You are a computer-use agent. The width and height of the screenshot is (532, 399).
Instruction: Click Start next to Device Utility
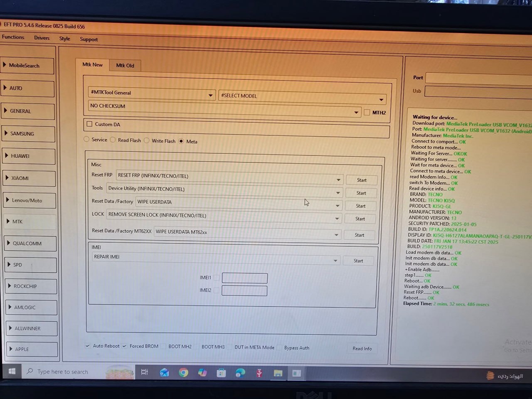pos(361,193)
